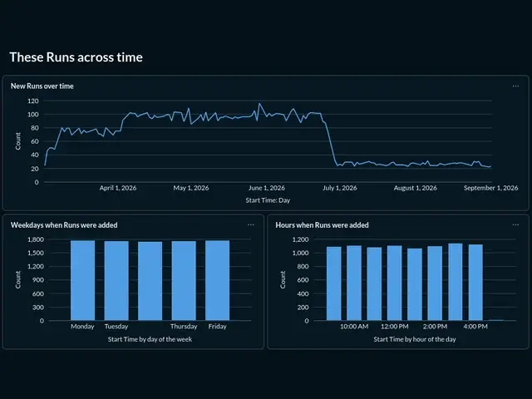Click the 10:00 AM bar in hours chart
532x399 pixels.
point(354,283)
